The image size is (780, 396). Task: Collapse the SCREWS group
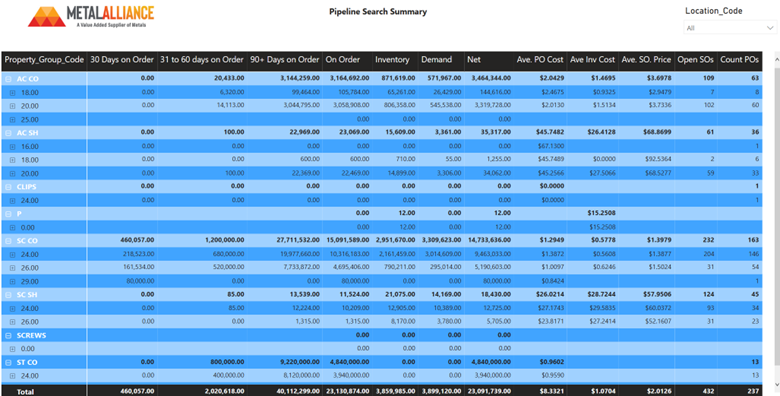pos(8,335)
